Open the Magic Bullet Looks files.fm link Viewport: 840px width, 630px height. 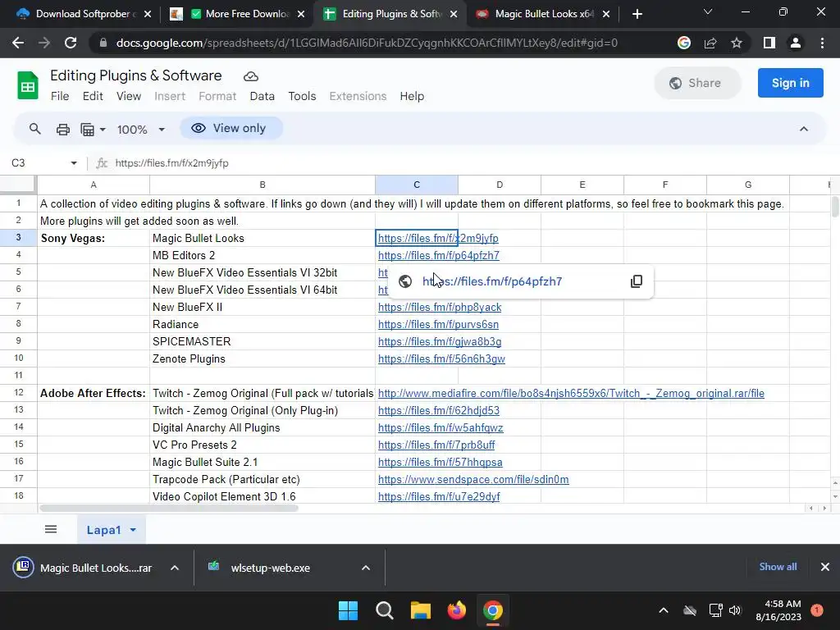(x=438, y=239)
